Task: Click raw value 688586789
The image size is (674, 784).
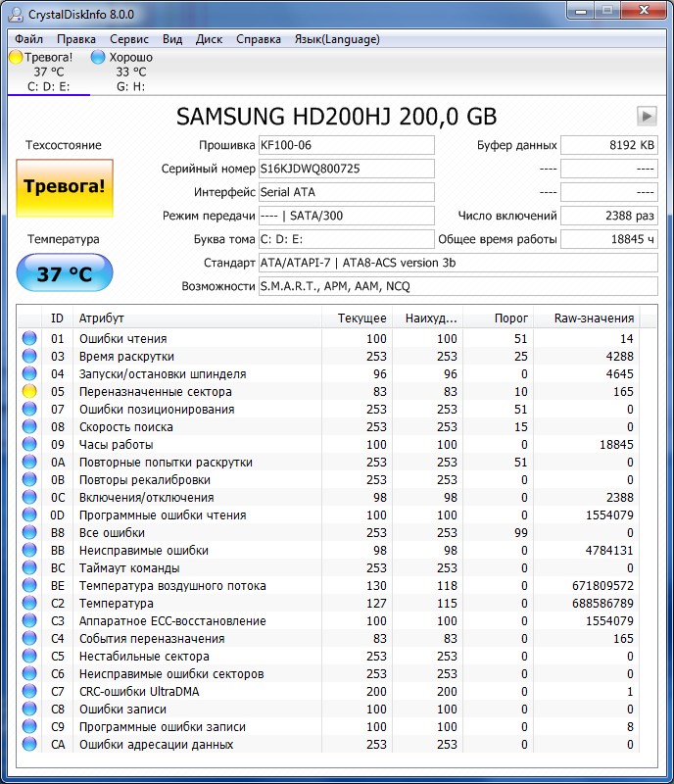Action: [x=602, y=603]
